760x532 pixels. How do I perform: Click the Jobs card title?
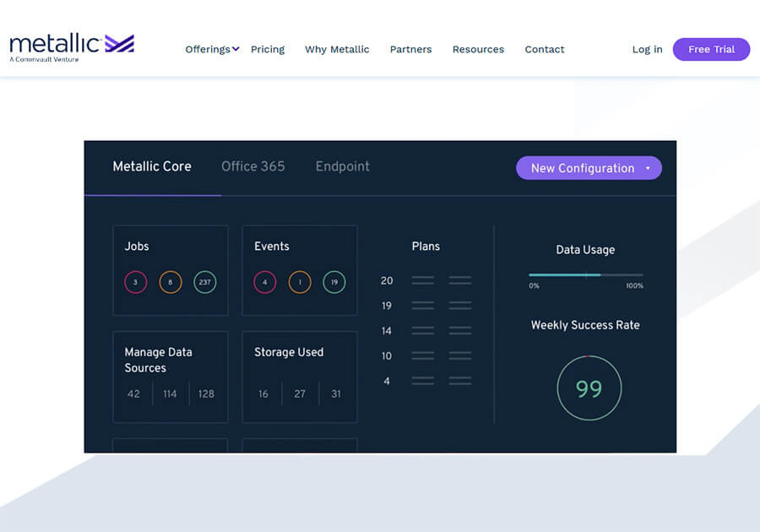coord(137,246)
